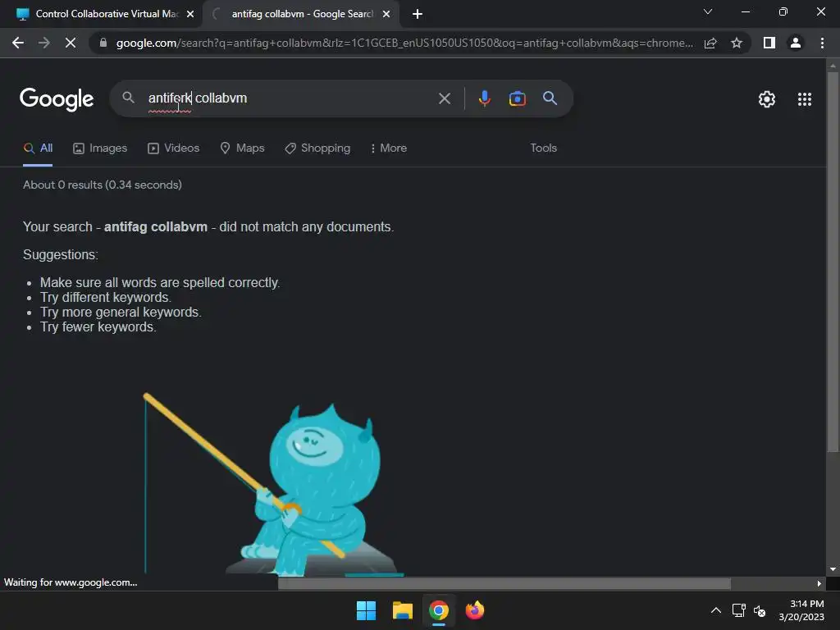This screenshot has height=630, width=840.
Task: Submit search with blue magnifier button
Action: click(x=550, y=98)
